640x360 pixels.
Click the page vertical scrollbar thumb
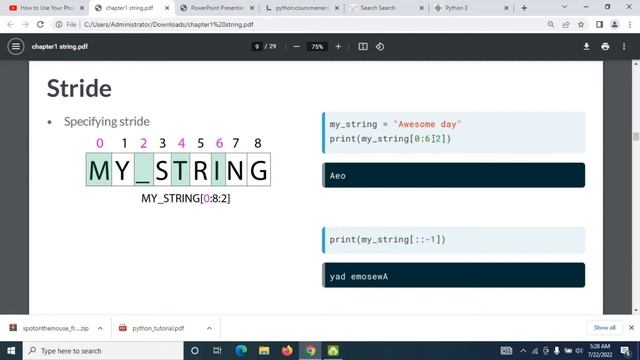click(636, 136)
